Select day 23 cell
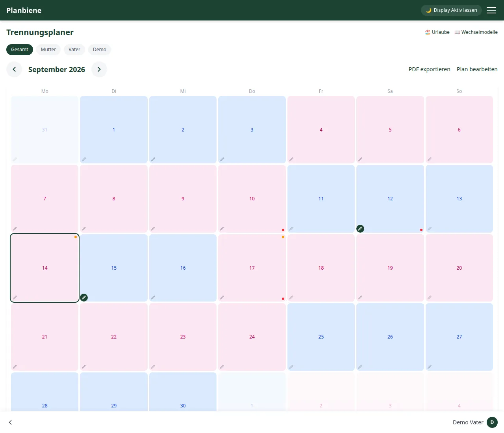Image resolution: width=504 pixels, height=433 pixels. (183, 337)
